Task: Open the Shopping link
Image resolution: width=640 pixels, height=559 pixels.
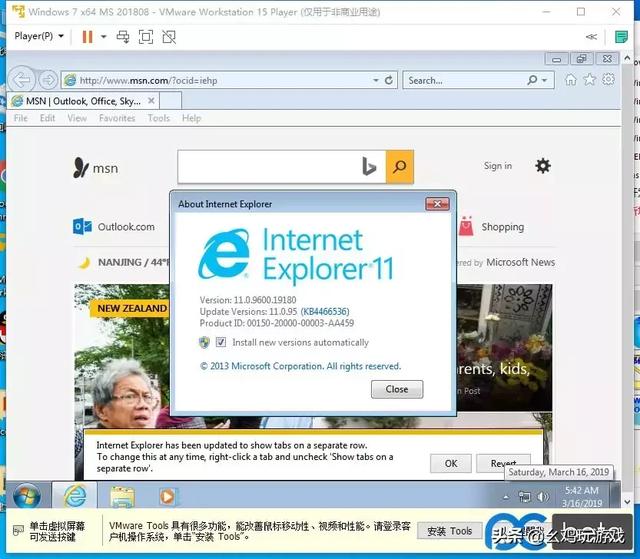Action: click(x=491, y=226)
